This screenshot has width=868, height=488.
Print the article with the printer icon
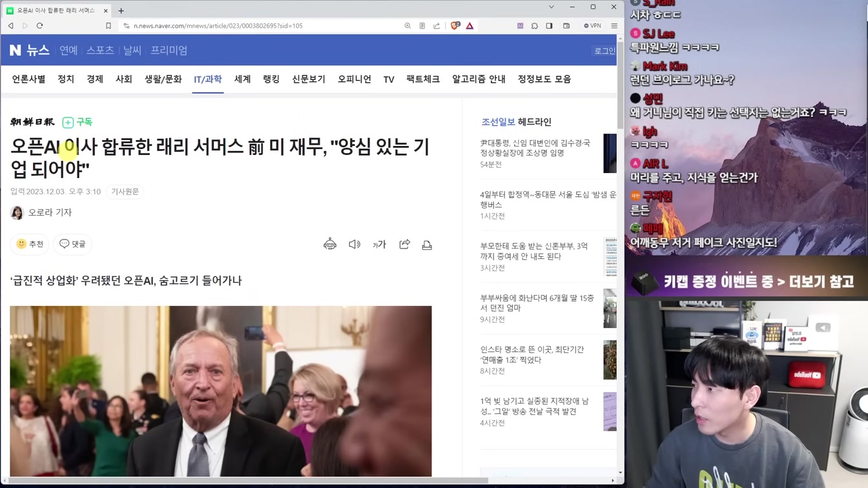(427, 245)
